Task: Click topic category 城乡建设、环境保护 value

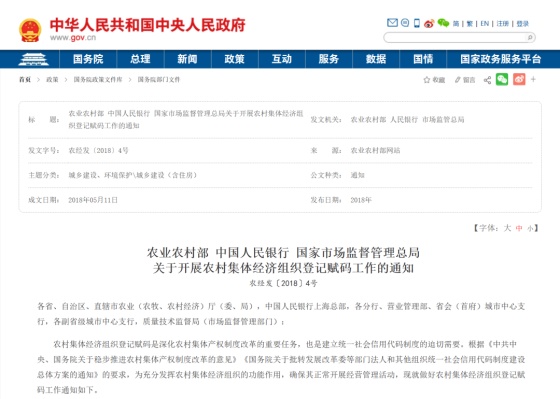Action: tap(132, 175)
